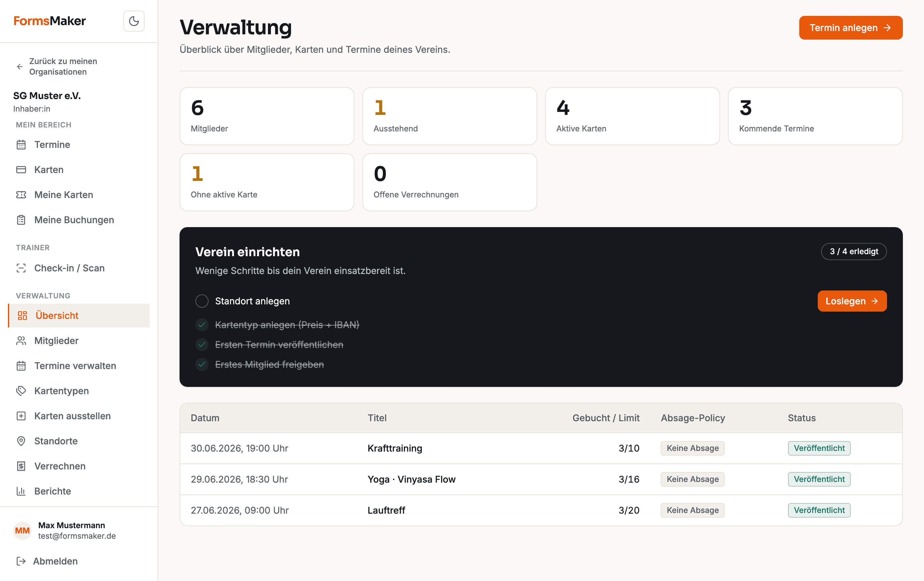Click the Standort anlegen step text
Image resolution: width=924 pixels, height=581 pixels.
point(252,301)
